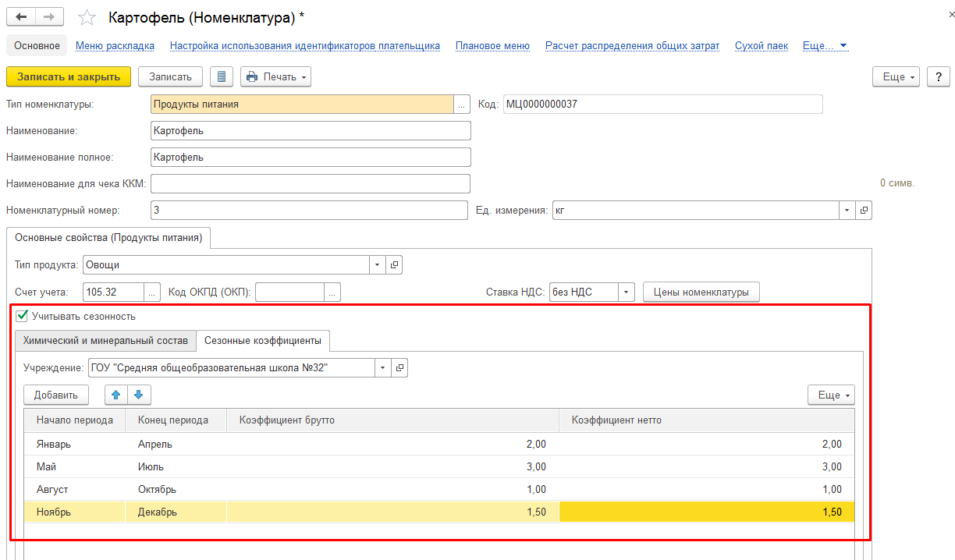Click the Код field with МЦ0000000037
The width and height of the screenshot is (955, 560).
(662, 104)
